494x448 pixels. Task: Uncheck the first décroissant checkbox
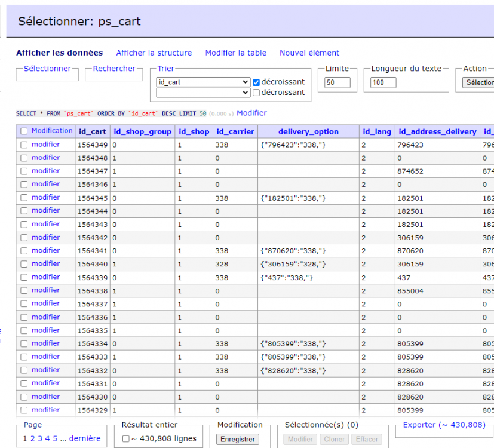pos(256,82)
